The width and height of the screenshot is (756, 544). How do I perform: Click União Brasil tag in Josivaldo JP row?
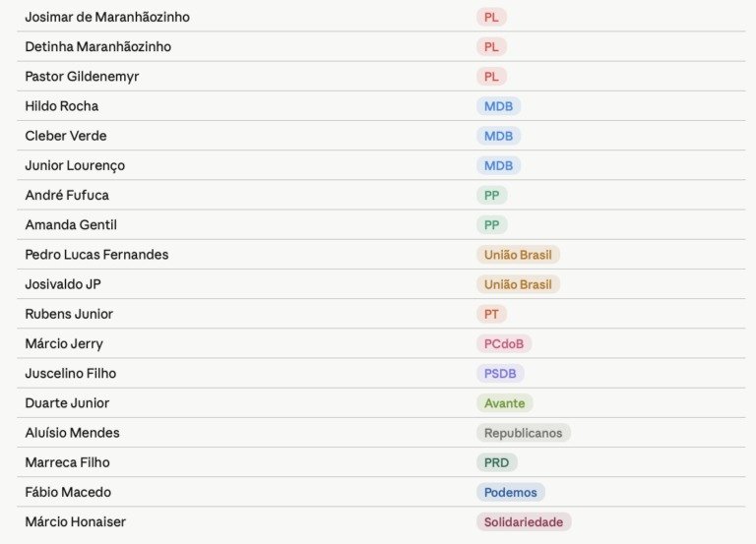click(x=518, y=284)
